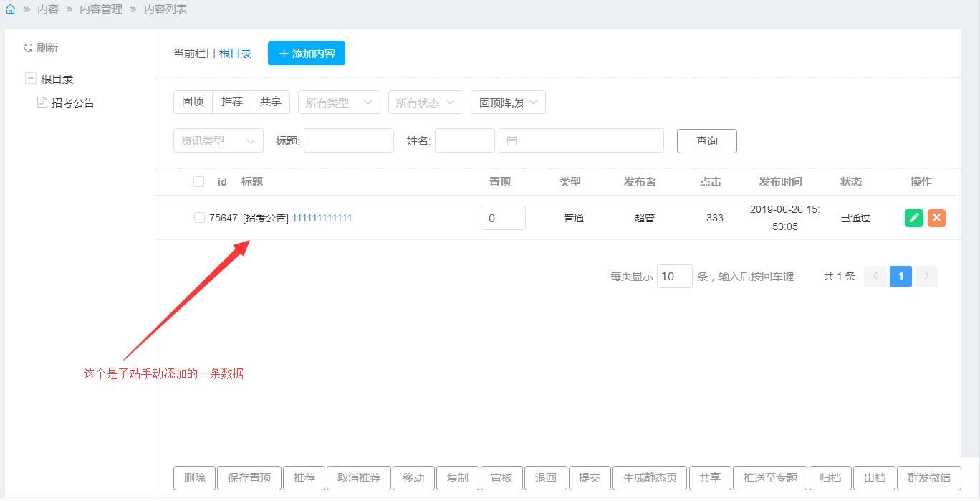Open the date picker field with calendar icon
Image resolution: width=980 pixels, height=501 pixels.
tap(581, 140)
